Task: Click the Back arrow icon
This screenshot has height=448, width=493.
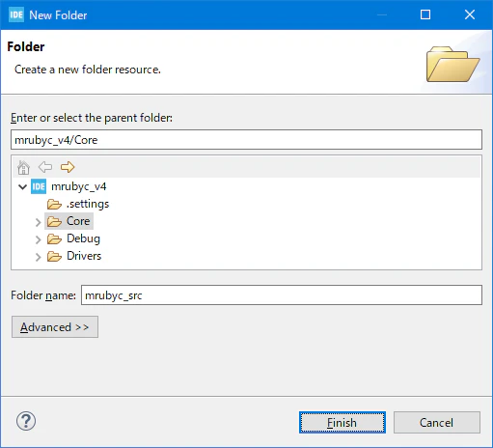Action: (x=45, y=167)
